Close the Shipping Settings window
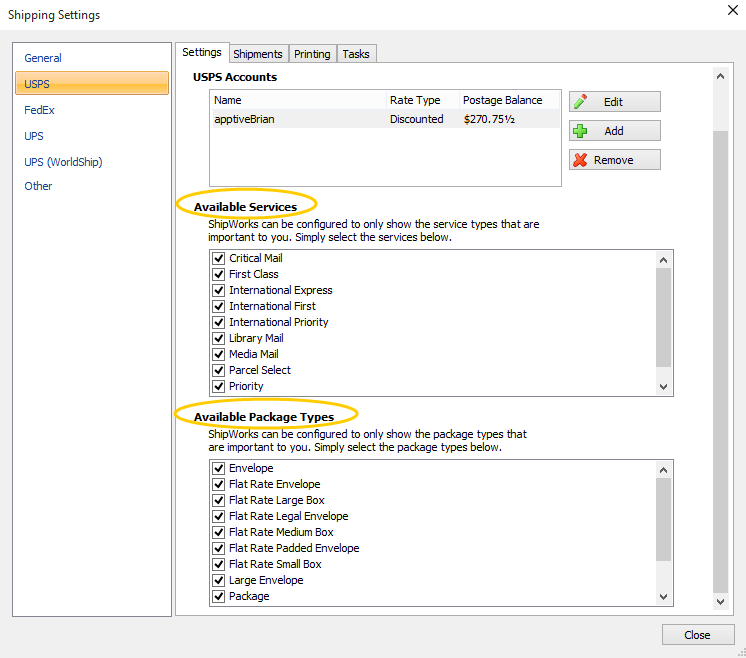 [x=733, y=10]
